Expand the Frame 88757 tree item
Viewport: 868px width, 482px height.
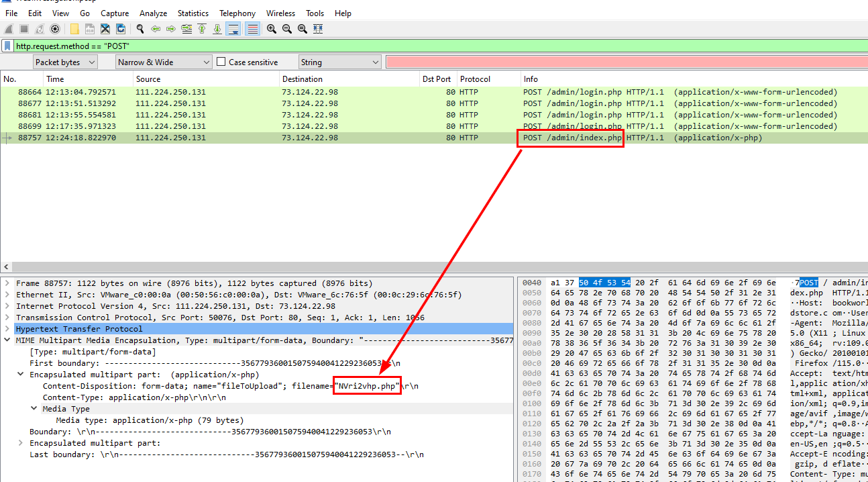click(7, 283)
